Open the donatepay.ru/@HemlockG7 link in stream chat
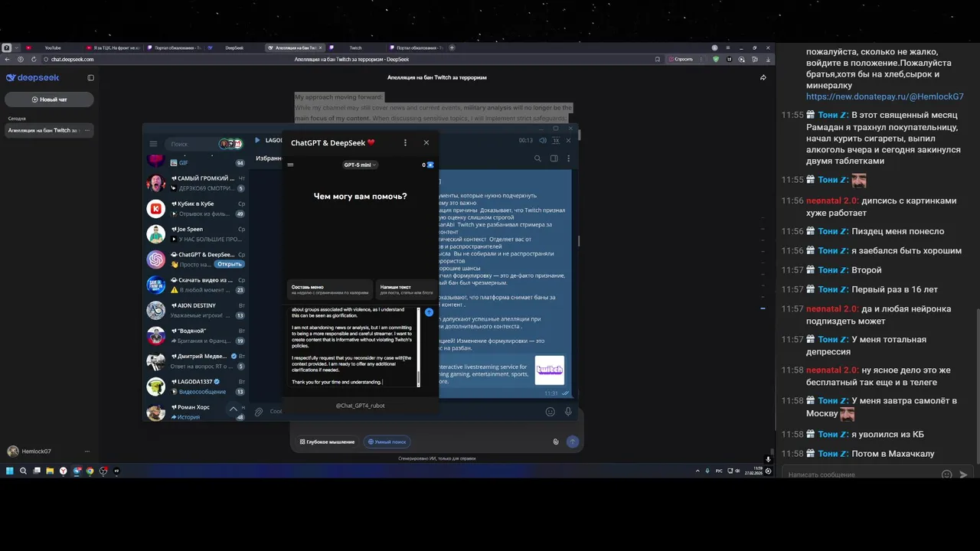The height and width of the screenshot is (551, 980). (x=885, y=97)
